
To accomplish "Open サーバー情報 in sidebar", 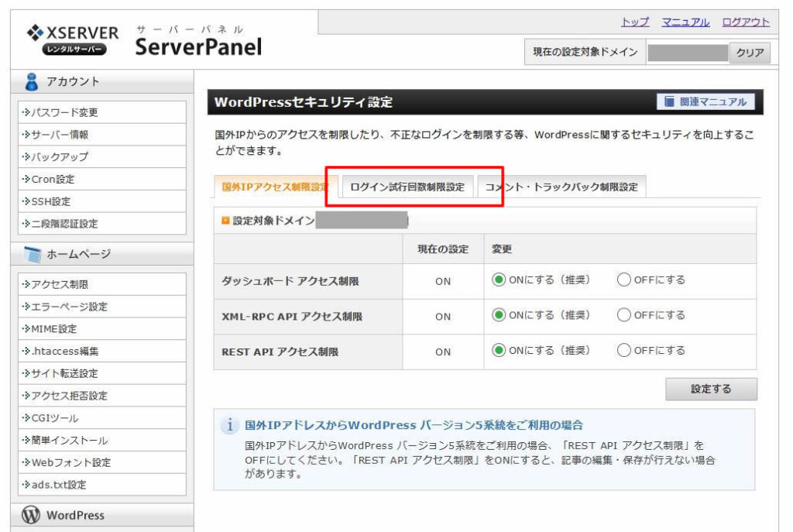I will click(x=102, y=135).
